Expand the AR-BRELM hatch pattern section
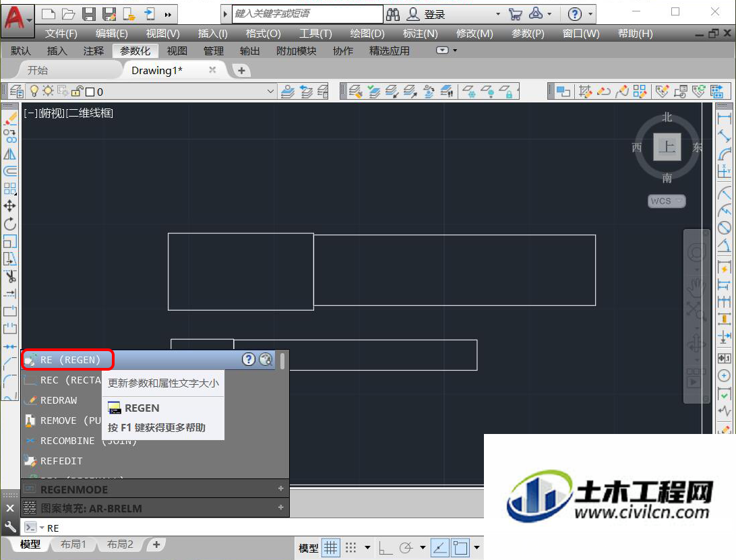Screen dimensions: 736x560 tap(280, 507)
